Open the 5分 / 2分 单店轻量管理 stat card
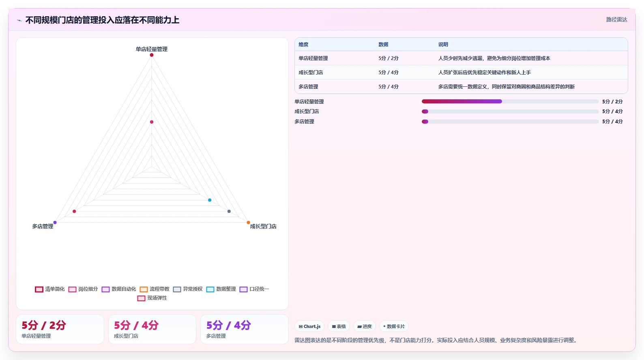The width and height of the screenshot is (644, 360). [60, 329]
